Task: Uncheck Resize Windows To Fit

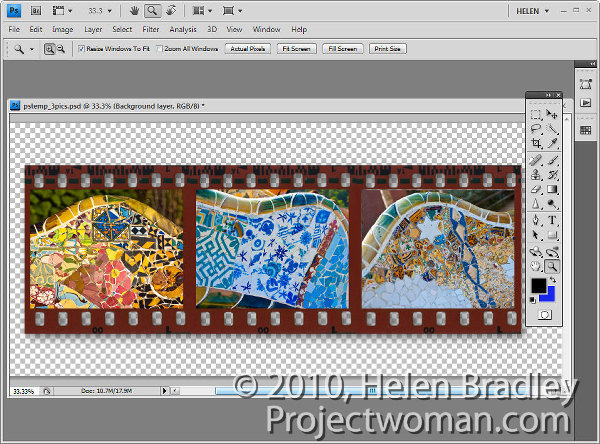Action: pyautogui.click(x=81, y=49)
